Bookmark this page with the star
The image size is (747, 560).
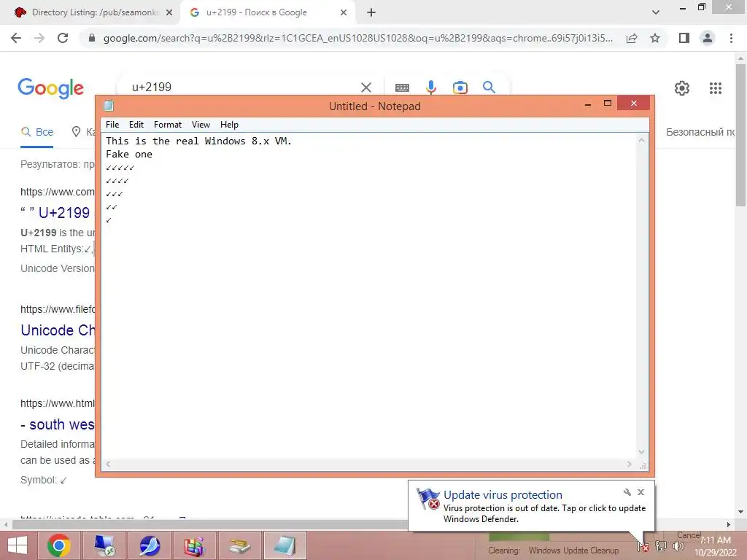coord(655,38)
